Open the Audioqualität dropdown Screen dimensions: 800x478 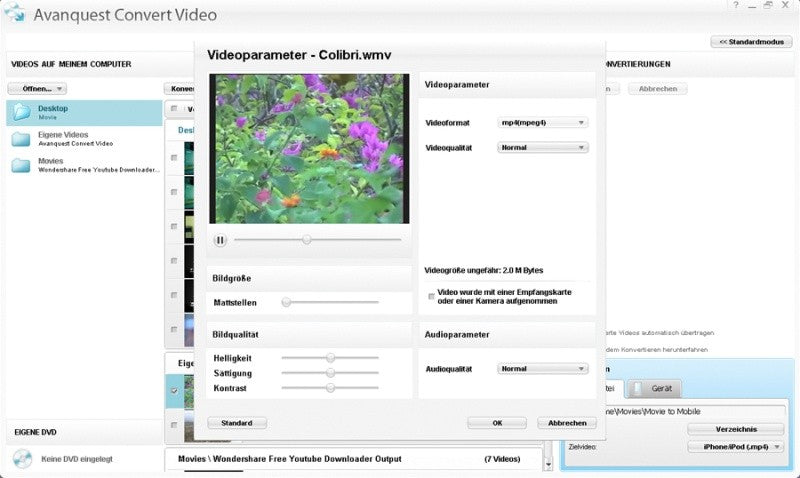(542, 368)
